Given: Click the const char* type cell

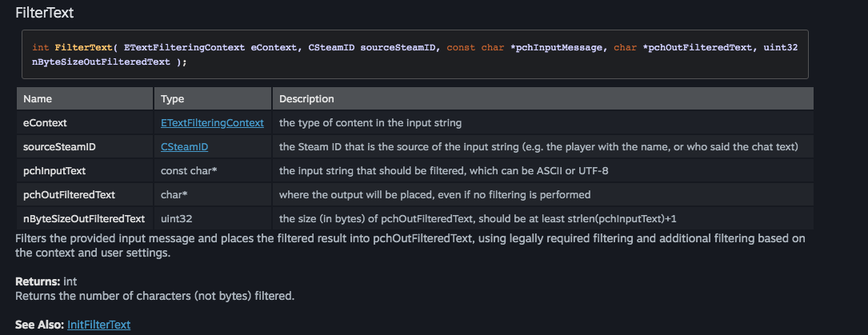Looking at the screenshot, I should tap(190, 171).
